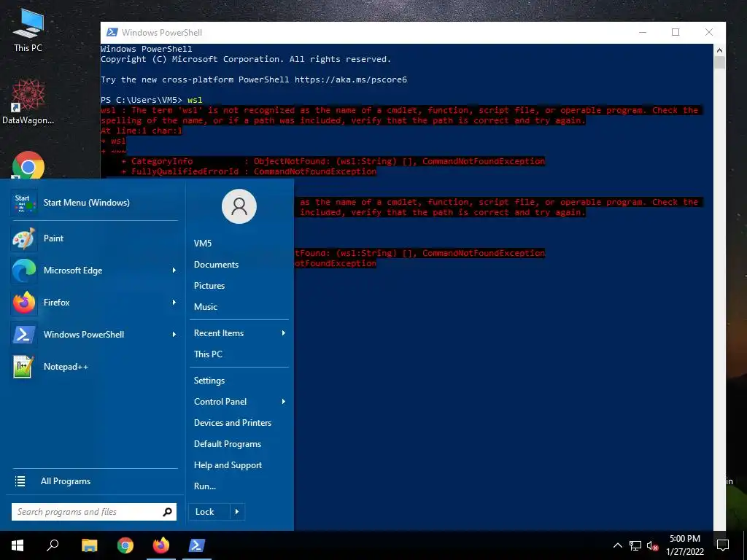The width and height of the screenshot is (747, 560).
Task: Expand the Control Panel submenu arrow
Action: (x=284, y=402)
